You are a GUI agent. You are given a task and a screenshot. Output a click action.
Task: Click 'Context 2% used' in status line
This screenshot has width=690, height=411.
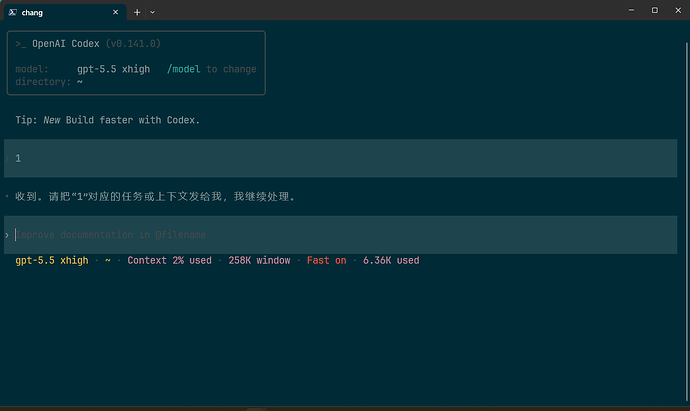point(169,261)
